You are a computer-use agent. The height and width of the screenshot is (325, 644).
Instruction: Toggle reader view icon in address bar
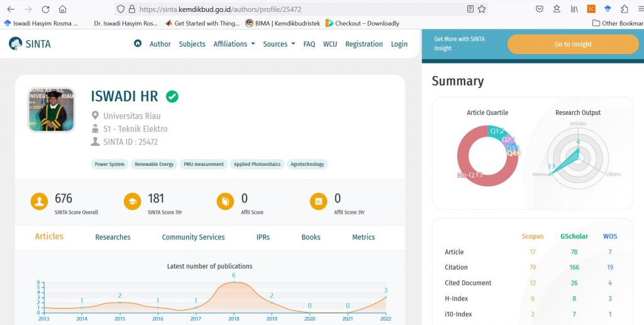pyautogui.click(x=470, y=9)
